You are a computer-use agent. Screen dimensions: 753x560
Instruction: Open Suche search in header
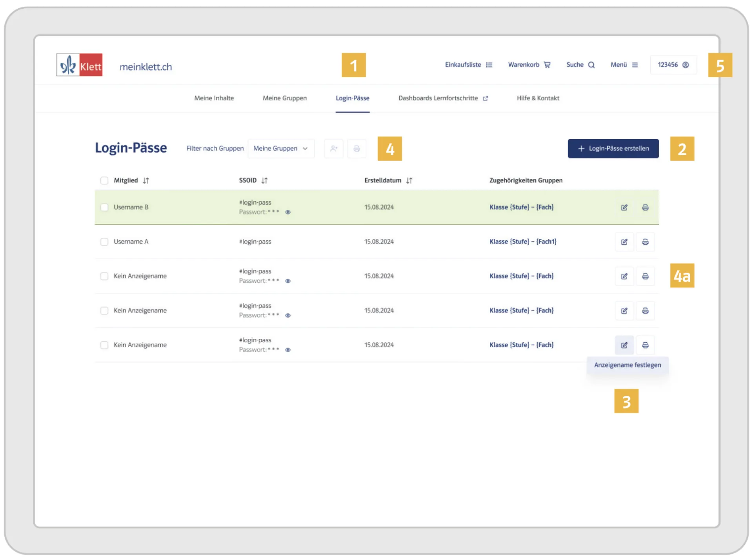[x=580, y=65]
